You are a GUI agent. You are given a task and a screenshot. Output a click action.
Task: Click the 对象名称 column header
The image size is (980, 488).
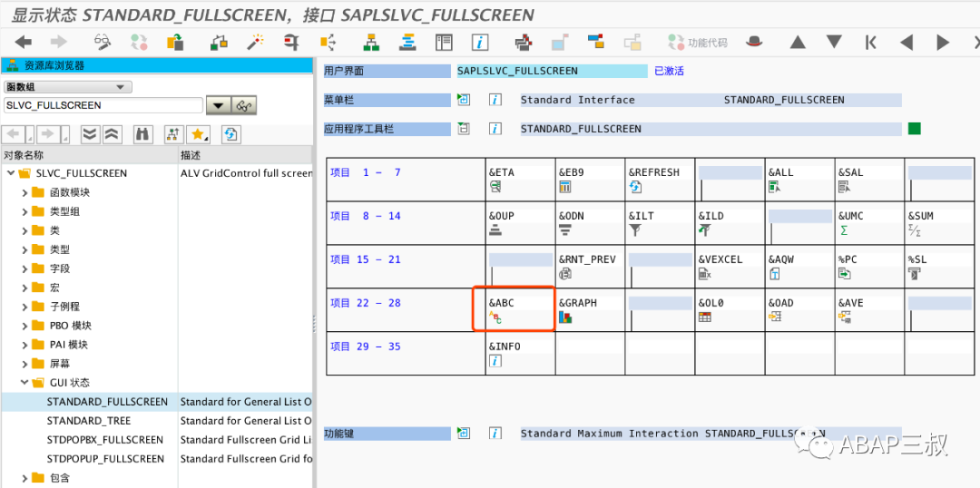click(x=89, y=155)
